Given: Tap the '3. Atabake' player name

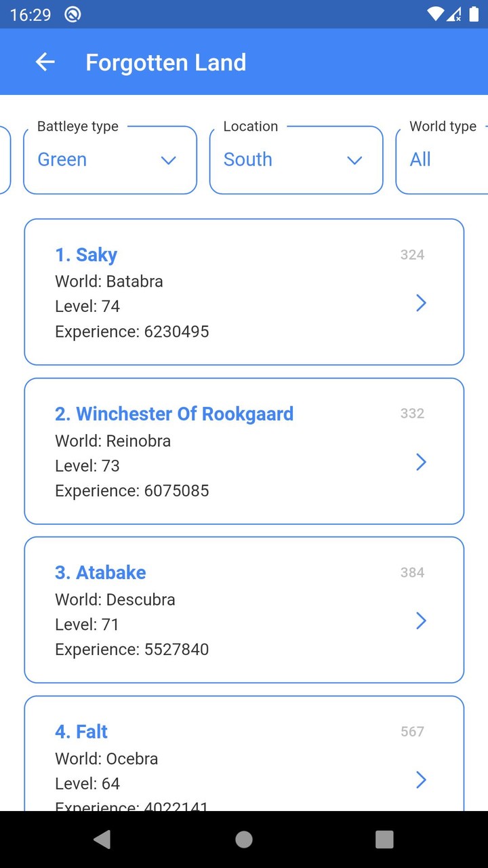Looking at the screenshot, I should click(x=100, y=572).
